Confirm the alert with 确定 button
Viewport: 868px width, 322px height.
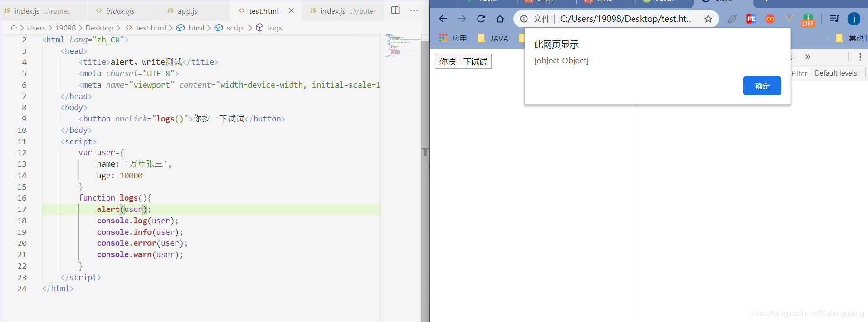tap(762, 86)
